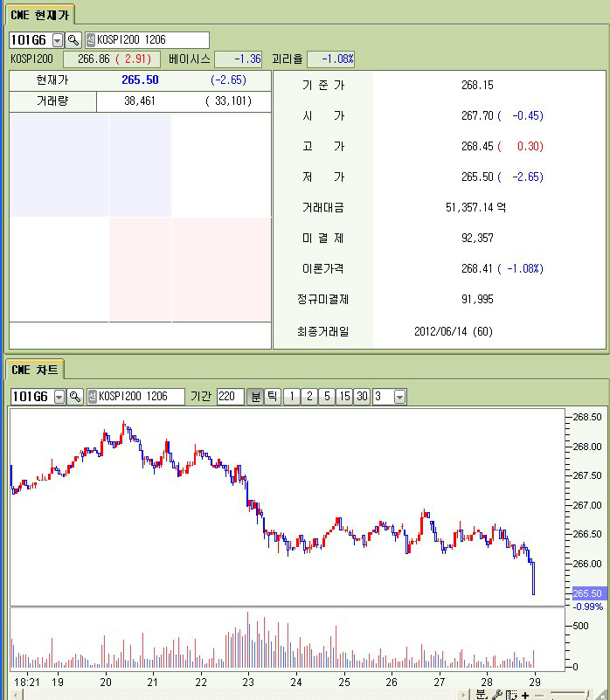The height and width of the screenshot is (700, 610).
Task: Click the minus zoom-out icon below chart
Action: 538,695
